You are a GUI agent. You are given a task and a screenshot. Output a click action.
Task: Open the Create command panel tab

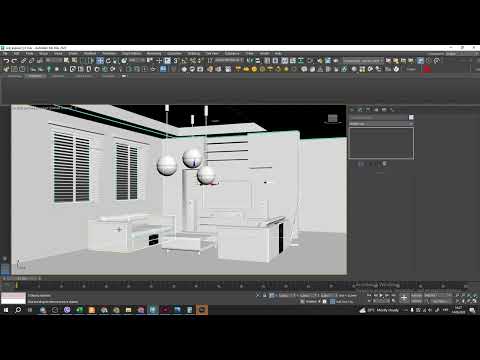pos(353,109)
